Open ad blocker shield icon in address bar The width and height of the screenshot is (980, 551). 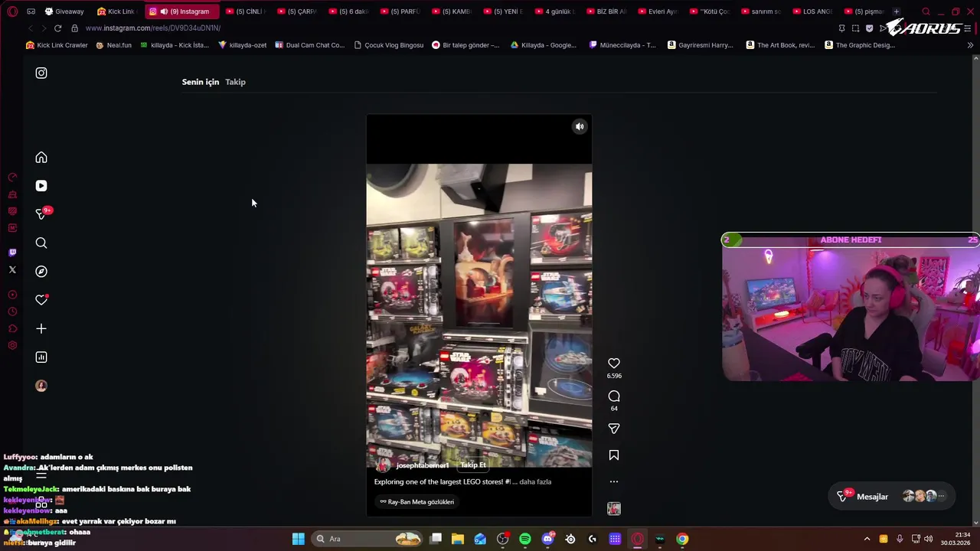pyautogui.click(x=869, y=28)
